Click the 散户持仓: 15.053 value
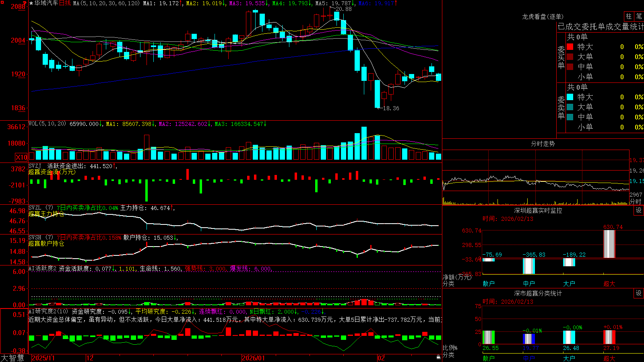Viewport: 644px width, 362px height. pyautogui.click(x=149, y=238)
